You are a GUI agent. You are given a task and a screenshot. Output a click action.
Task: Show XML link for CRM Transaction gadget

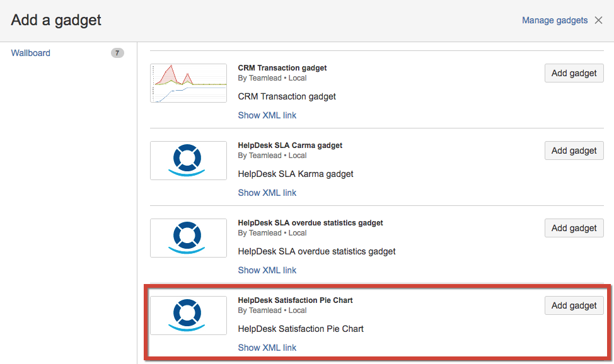pyautogui.click(x=267, y=115)
